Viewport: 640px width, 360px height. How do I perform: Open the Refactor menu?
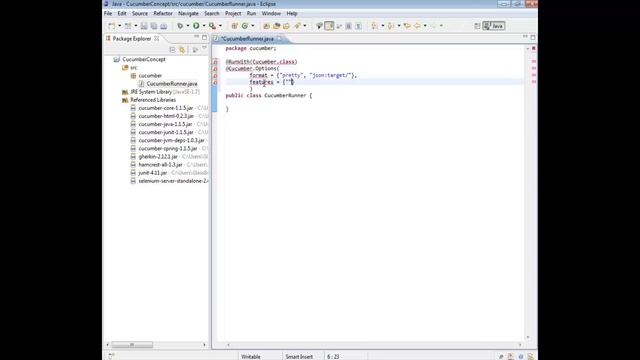coord(163,13)
